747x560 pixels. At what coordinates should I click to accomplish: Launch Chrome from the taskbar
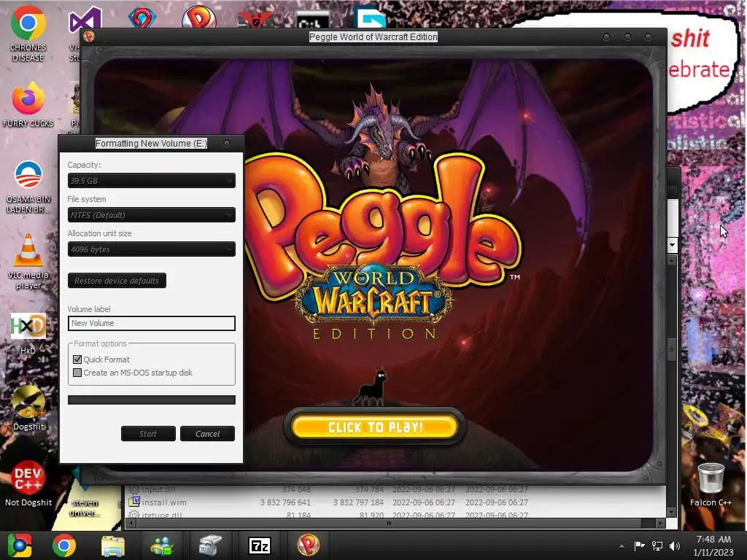[64, 545]
